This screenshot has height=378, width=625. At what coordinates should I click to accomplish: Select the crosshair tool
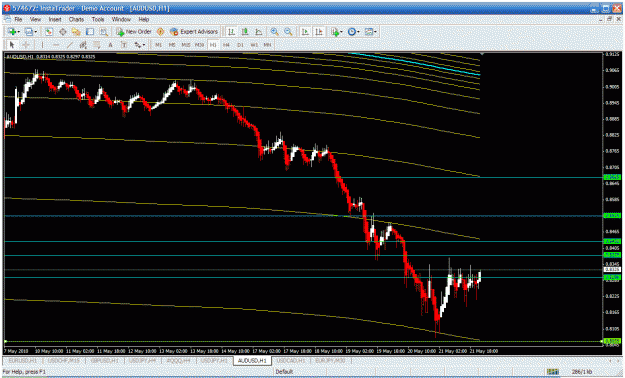pyautogui.click(x=26, y=45)
